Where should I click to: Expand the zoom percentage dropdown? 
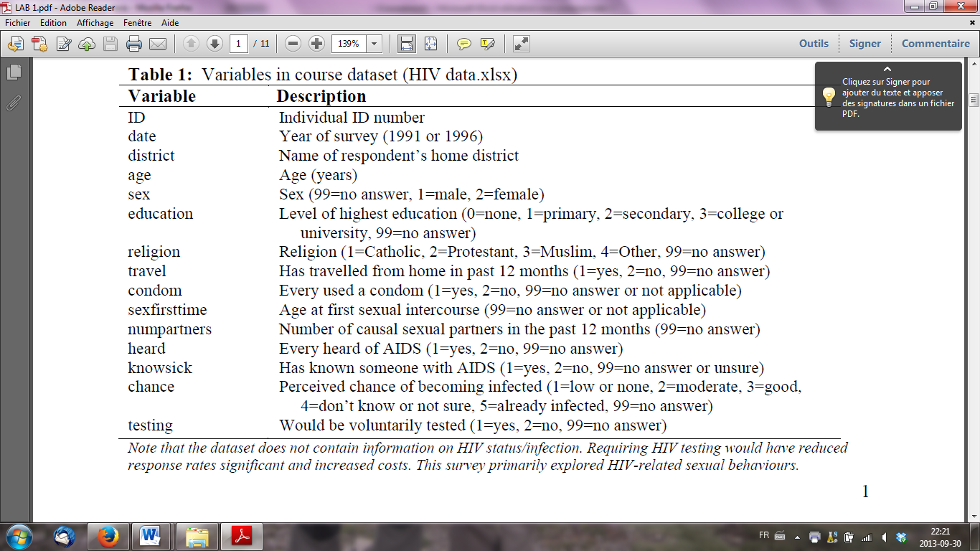[x=374, y=44]
